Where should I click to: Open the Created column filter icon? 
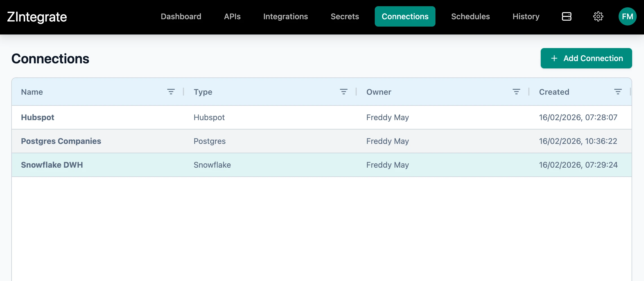pos(618,92)
